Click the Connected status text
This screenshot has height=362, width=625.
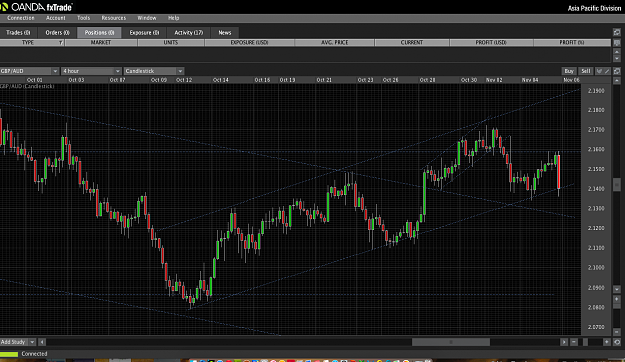pyautogui.click(x=34, y=354)
